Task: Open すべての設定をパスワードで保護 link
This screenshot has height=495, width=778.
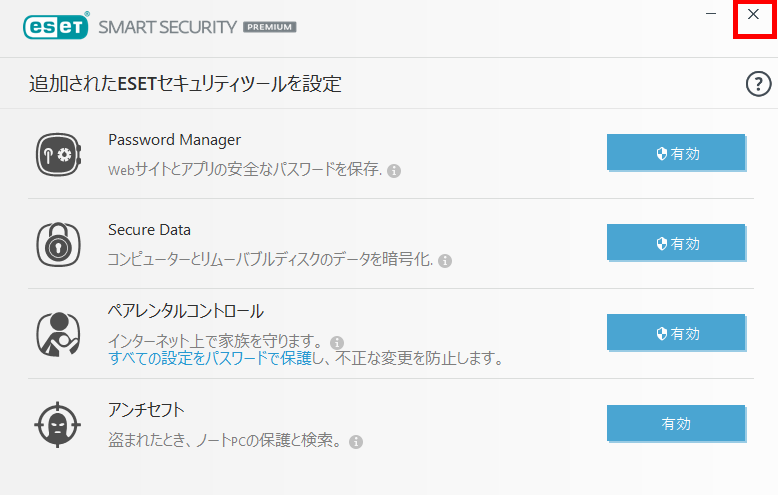Action: point(210,358)
